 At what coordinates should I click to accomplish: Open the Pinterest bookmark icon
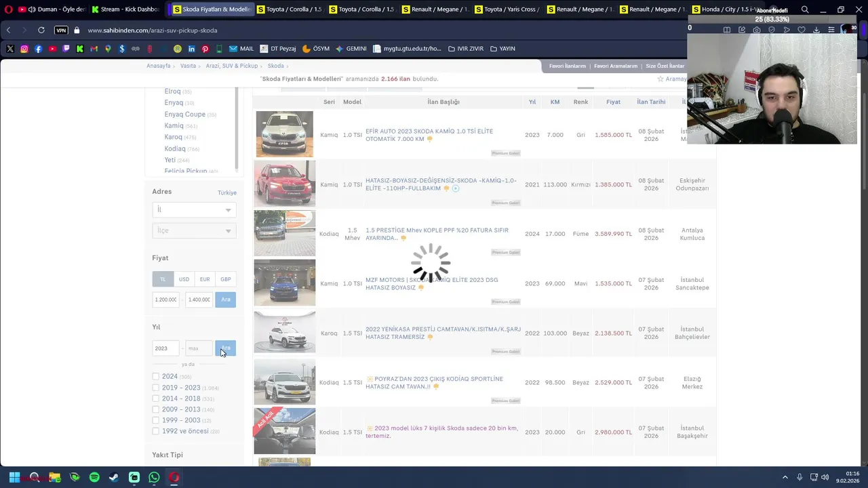[x=205, y=49]
